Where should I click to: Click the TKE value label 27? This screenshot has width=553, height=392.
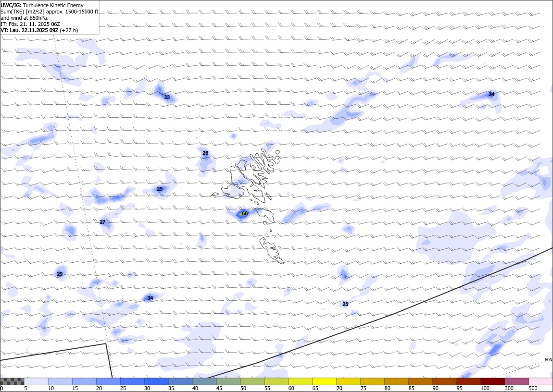[x=102, y=222]
